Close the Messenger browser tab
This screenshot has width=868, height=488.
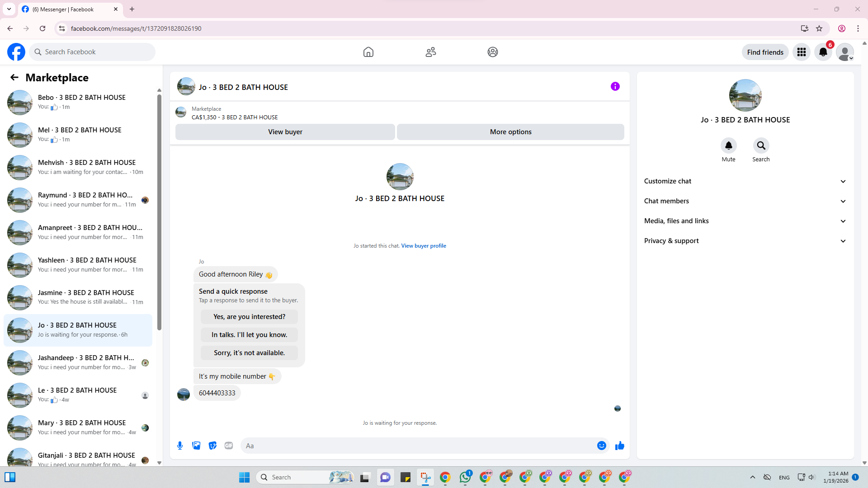[116, 9]
